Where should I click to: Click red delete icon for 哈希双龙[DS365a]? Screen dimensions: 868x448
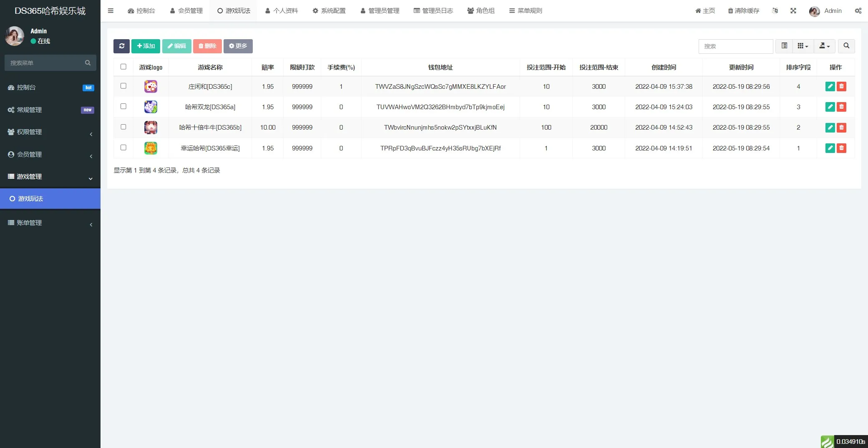coord(841,107)
